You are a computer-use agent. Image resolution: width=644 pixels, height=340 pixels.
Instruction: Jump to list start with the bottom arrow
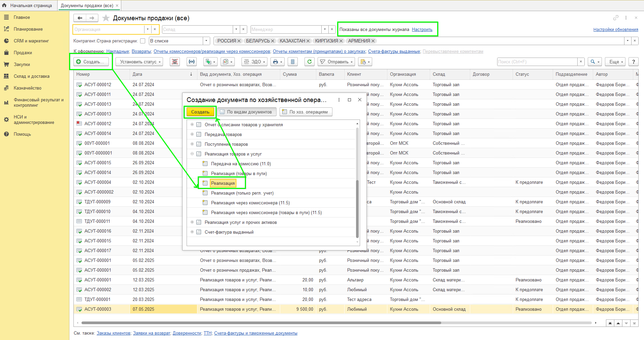coord(610,323)
